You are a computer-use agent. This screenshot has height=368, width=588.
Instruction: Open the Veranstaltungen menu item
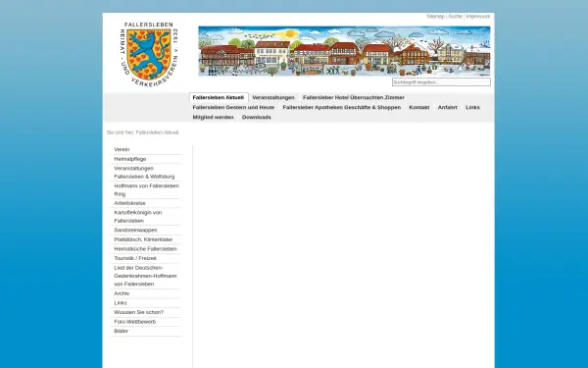tap(273, 97)
